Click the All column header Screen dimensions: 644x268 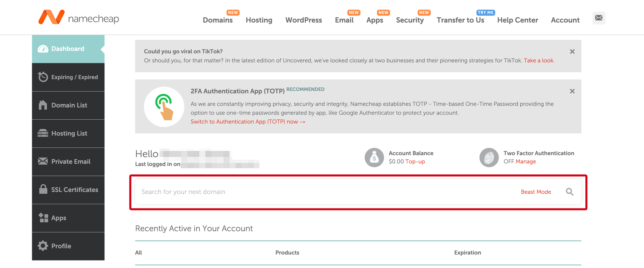pos(138,253)
